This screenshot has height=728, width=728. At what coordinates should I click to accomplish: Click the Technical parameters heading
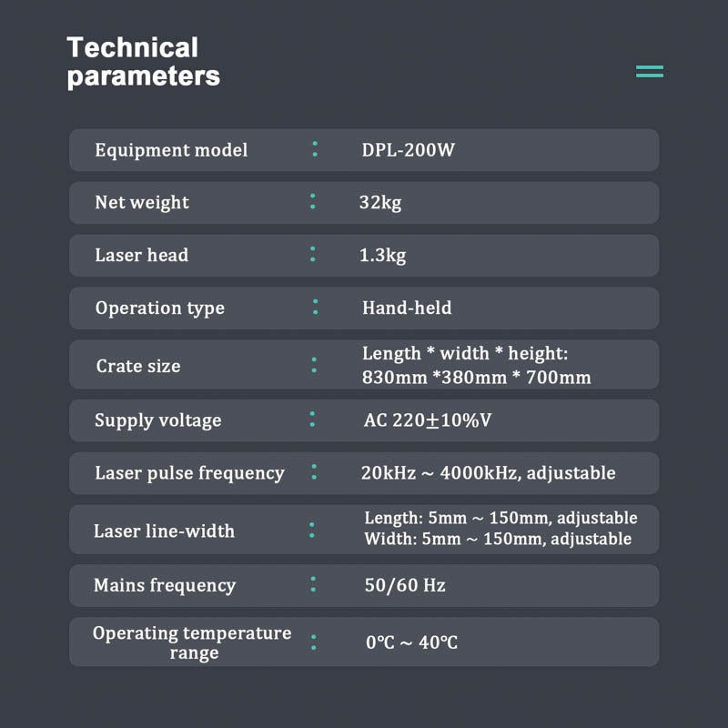143,61
